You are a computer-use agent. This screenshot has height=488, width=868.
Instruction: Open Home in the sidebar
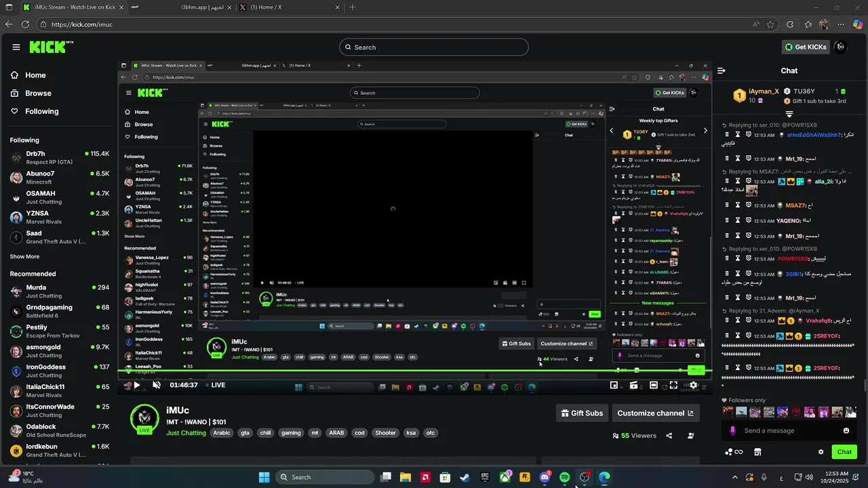coord(35,75)
